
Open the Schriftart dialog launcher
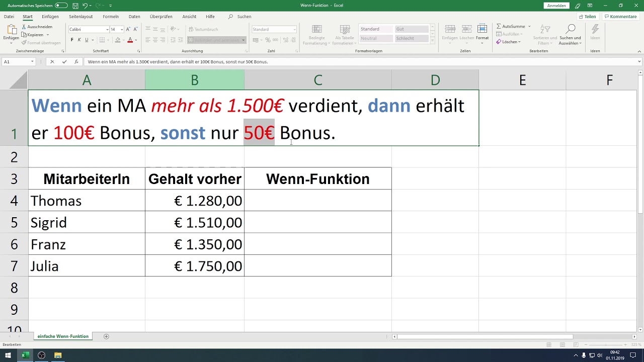coord(138,51)
